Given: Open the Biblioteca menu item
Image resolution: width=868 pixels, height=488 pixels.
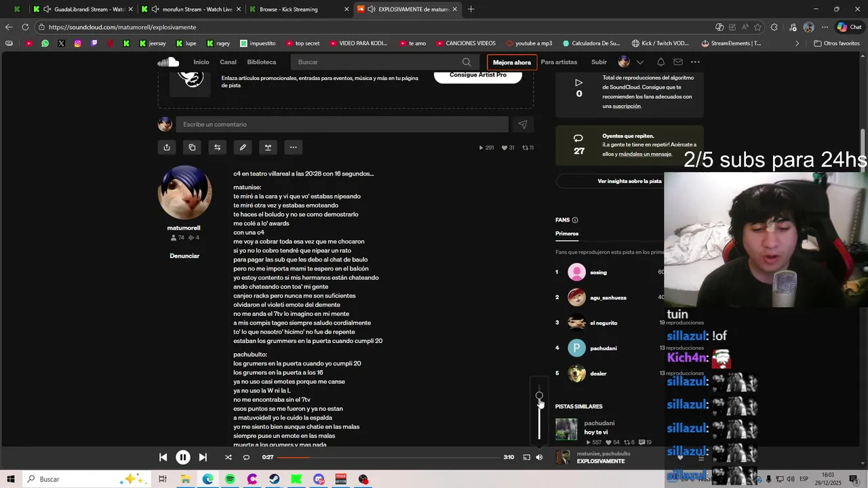Looking at the screenshot, I should (x=262, y=62).
